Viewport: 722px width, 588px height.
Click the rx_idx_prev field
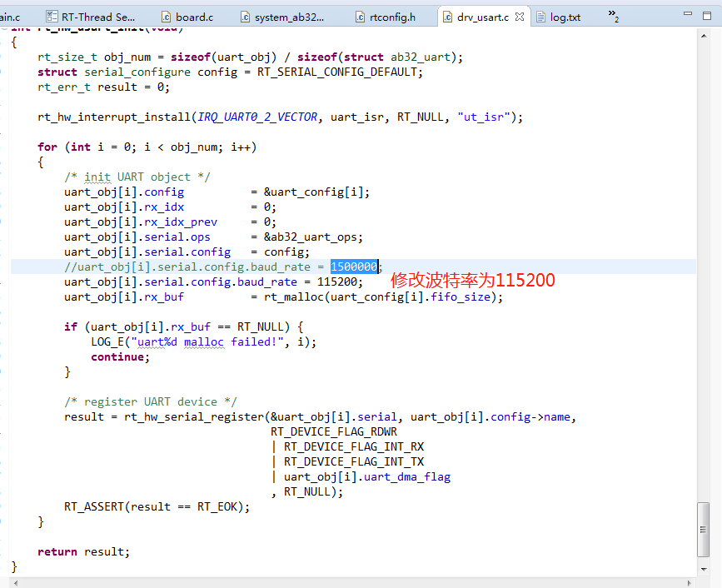point(181,222)
